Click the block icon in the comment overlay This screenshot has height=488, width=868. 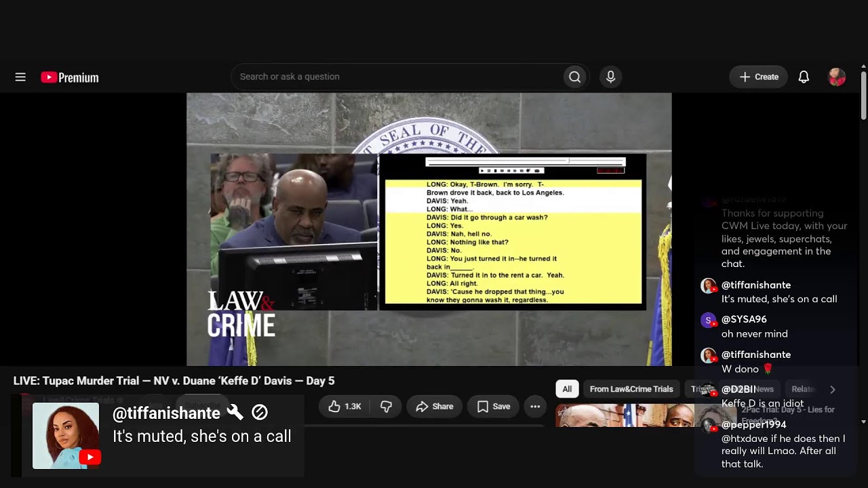pos(259,412)
